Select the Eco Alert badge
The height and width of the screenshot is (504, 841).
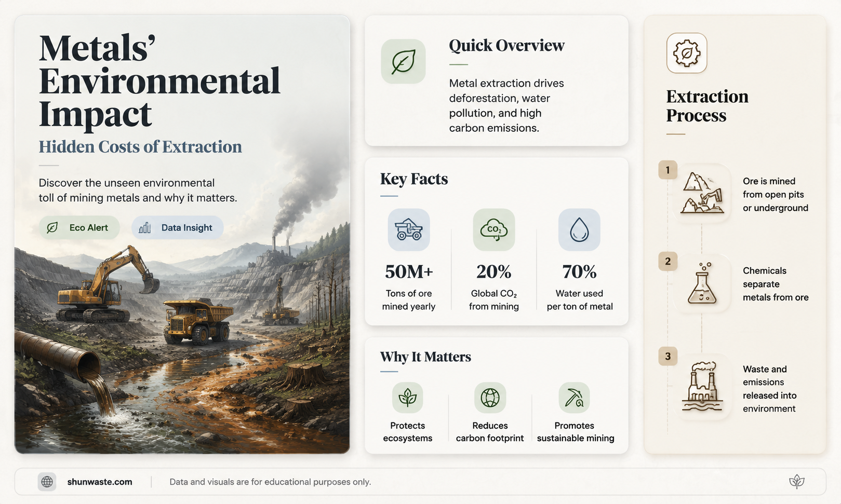pos(79,227)
